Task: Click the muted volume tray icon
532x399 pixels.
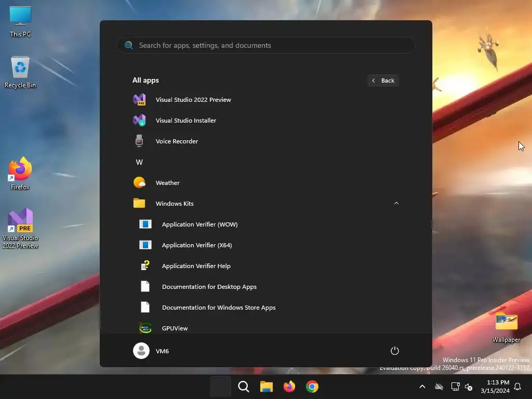Action: coord(469,387)
